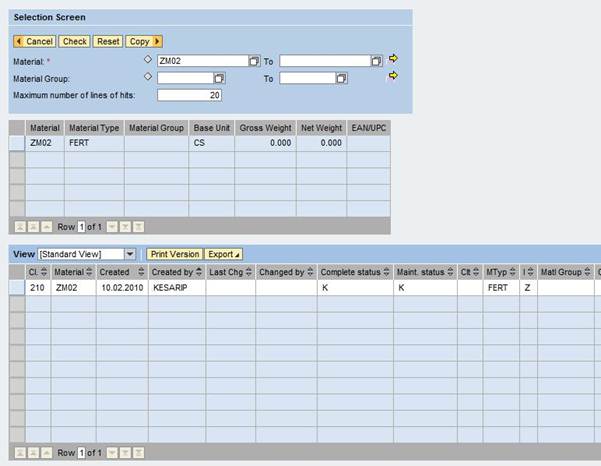Go to next row in lower table pager
The height and width of the screenshot is (466, 601).
point(112,453)
